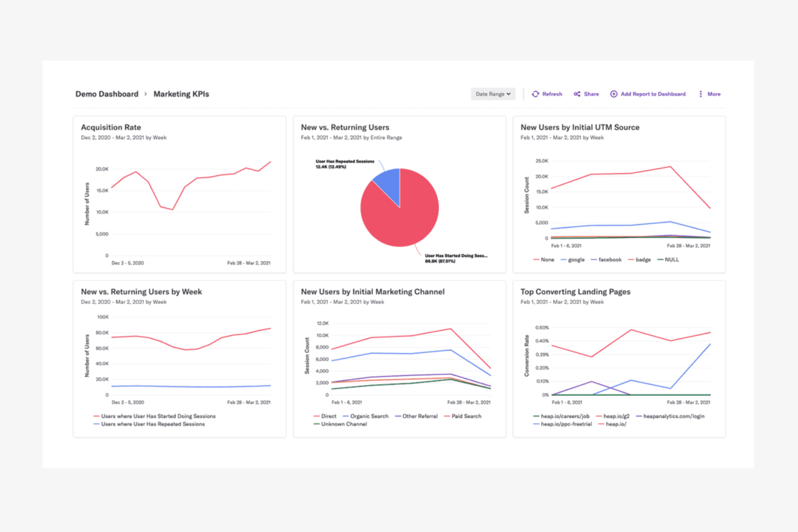Click the Share icon
The width and height of the screenshot is (798, 532).
click(577, 94)
